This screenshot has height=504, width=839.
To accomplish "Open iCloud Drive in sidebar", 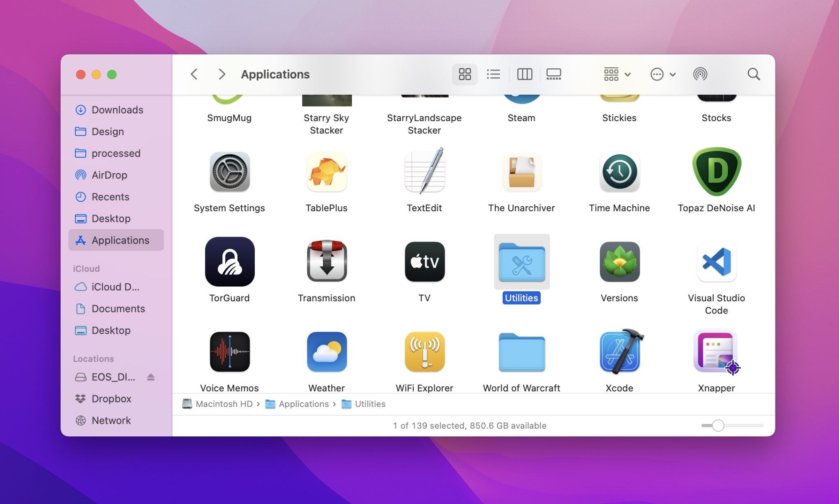I will tap(116, 287).
